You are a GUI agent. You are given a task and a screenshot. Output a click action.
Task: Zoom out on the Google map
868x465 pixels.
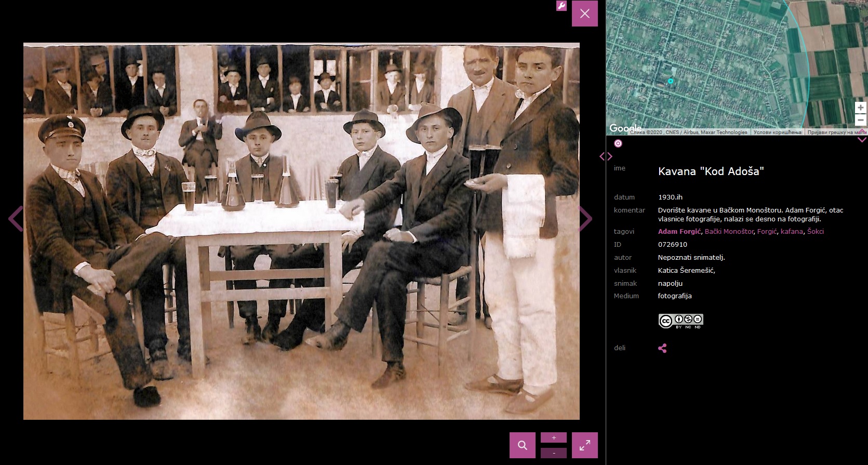860,120
